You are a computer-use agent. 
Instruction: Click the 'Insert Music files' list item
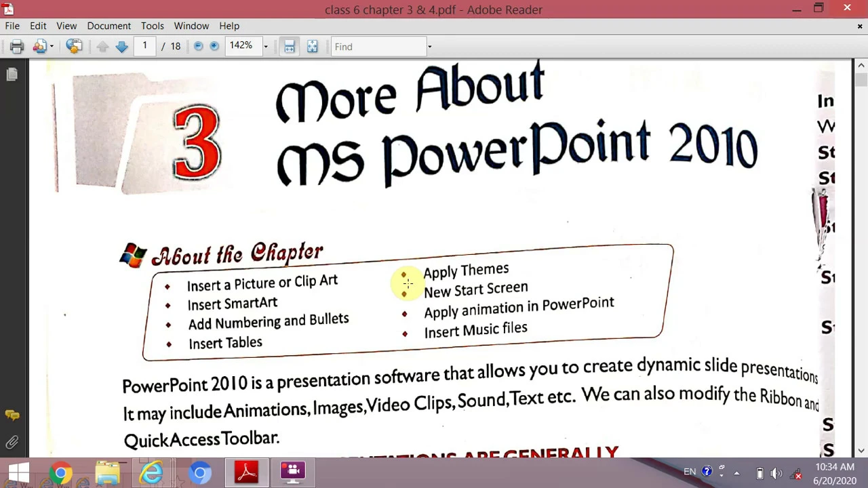pyautogui.click(x=475, y=330)
